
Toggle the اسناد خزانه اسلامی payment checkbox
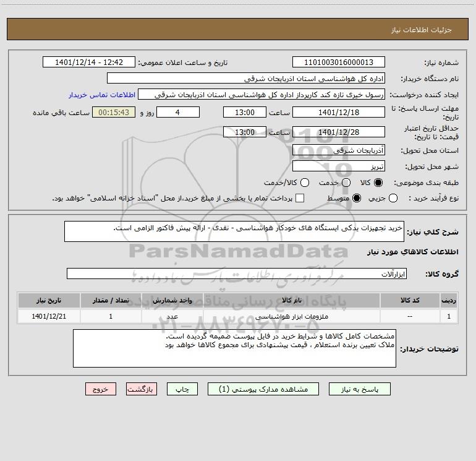(x=300, y=198)
